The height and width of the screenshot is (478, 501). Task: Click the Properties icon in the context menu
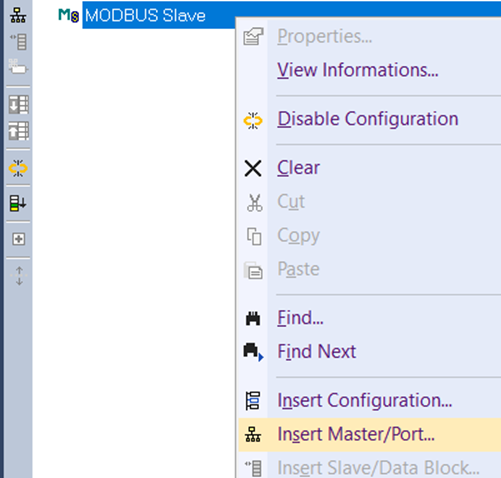coord(253,36)
